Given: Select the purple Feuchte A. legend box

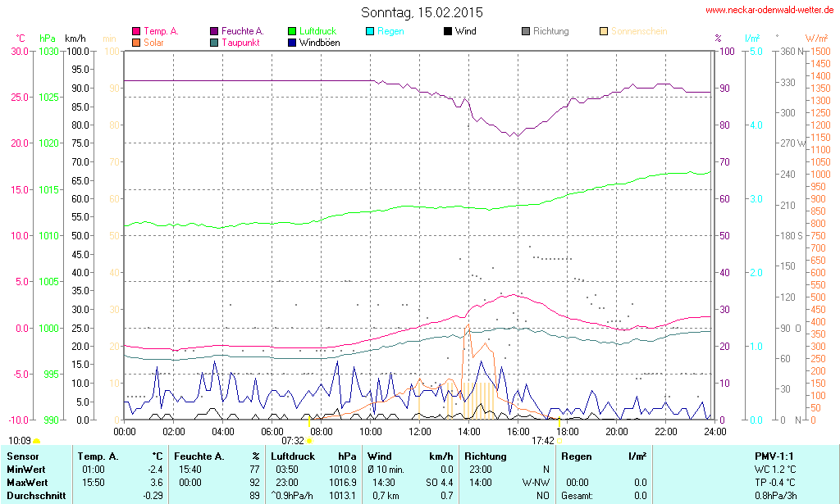Looking at the screenshot, I should (x=215, y=31).
